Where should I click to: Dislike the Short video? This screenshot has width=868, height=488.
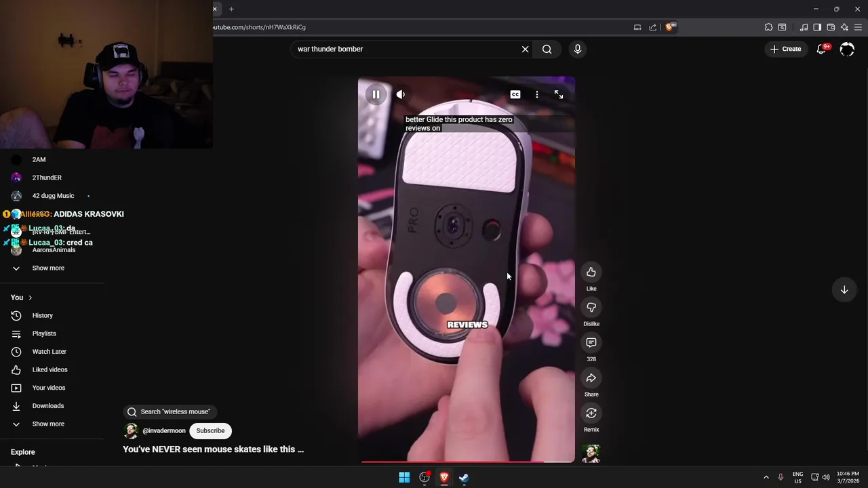coord(591,308)
